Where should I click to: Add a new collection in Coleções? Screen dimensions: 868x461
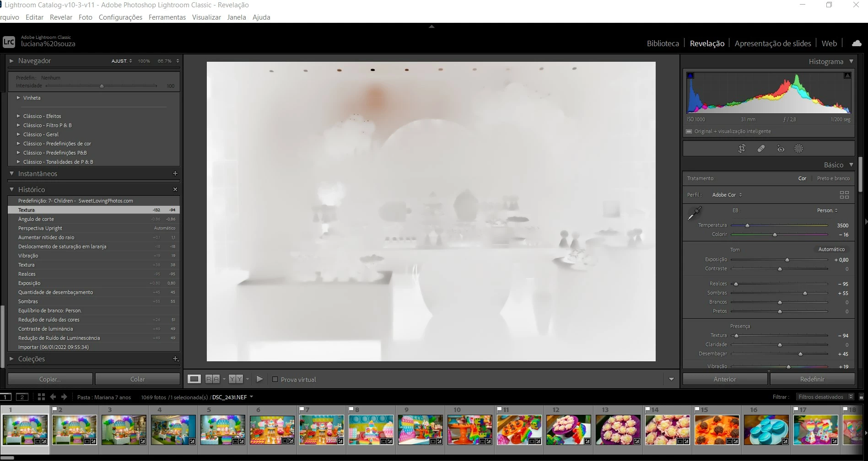point(175,359)
